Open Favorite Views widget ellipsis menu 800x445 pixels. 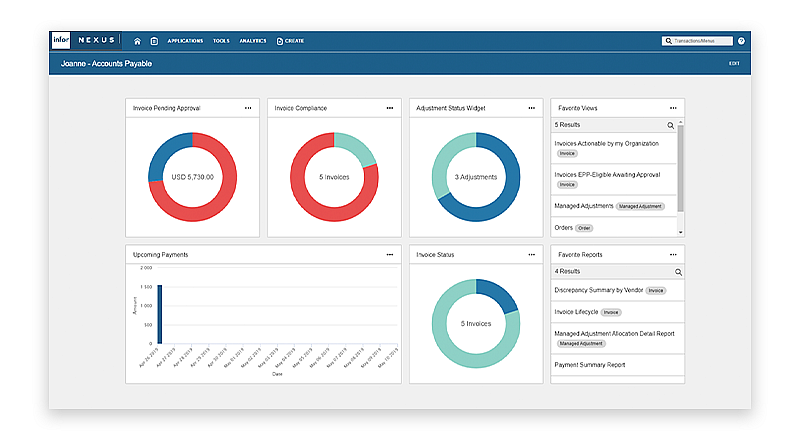coord(674,108)
